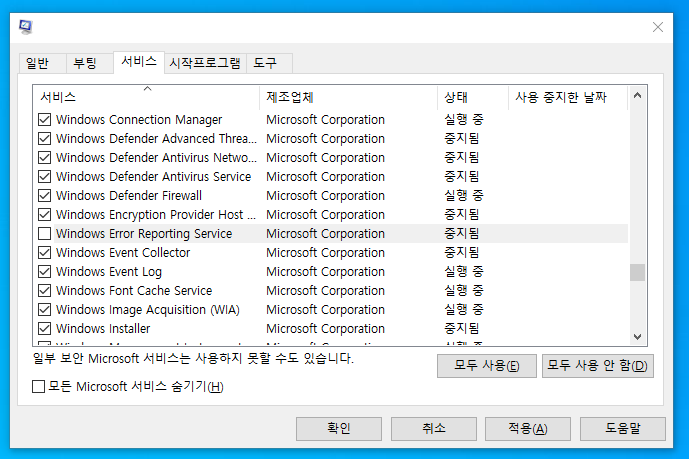689x459 pixels.
Task: Click the 모두 사용 안 함 button
Action: [598, 366]
